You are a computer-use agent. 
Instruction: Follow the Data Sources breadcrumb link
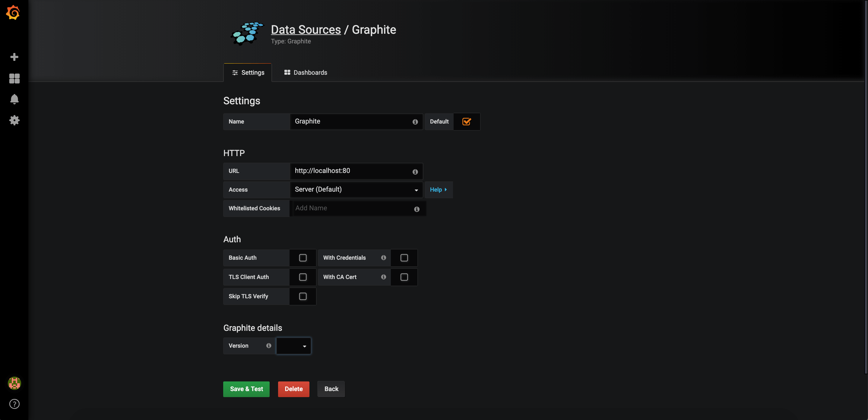[x=306, y=30]
